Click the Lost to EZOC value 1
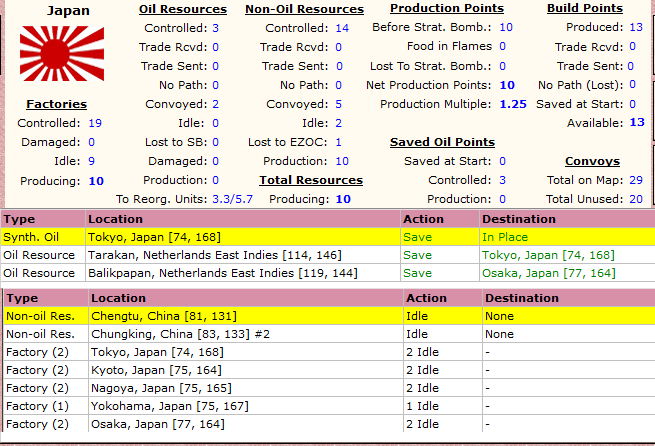 [x=338, y=142]
